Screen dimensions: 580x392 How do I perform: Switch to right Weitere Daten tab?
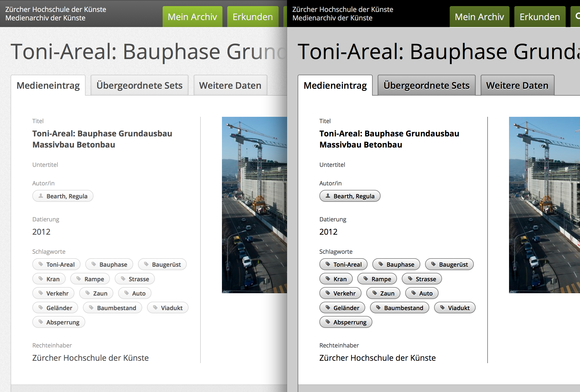(x=517, y=85)
